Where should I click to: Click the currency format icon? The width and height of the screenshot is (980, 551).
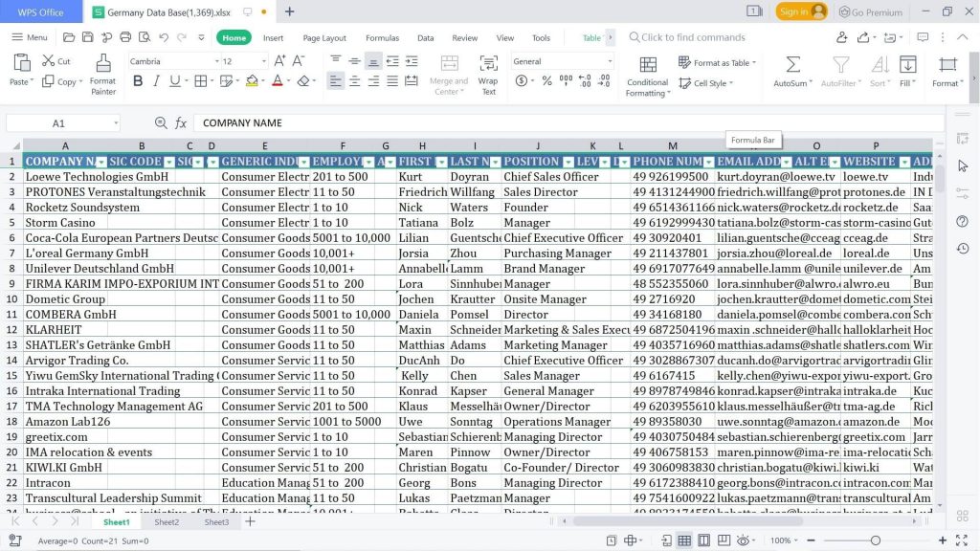522,81
